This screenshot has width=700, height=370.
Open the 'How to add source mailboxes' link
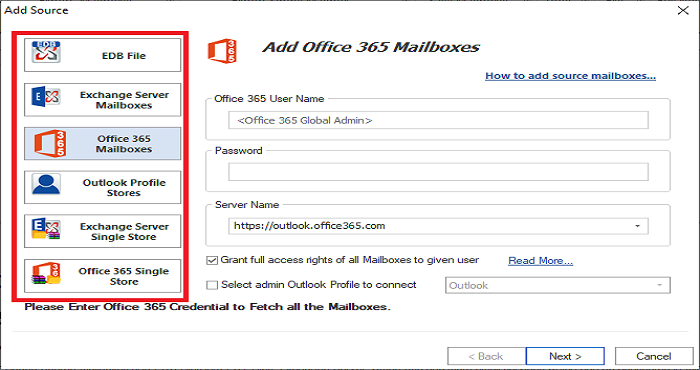(x=571, y=76)
